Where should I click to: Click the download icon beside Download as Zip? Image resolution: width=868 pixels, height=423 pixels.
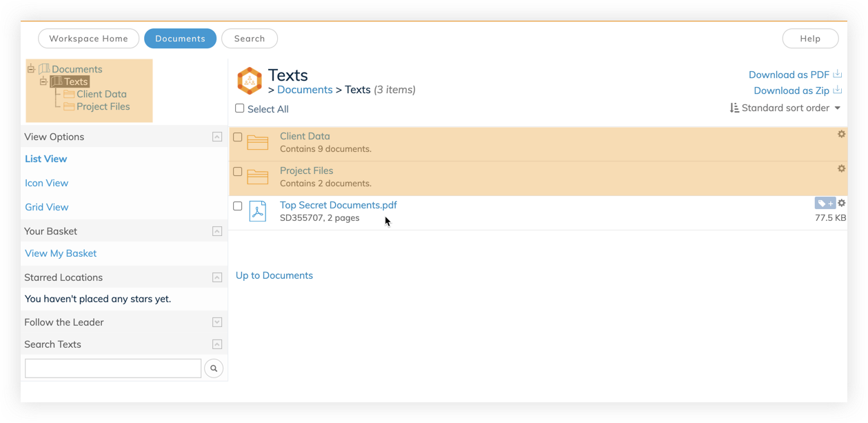[x=838, y=90]
